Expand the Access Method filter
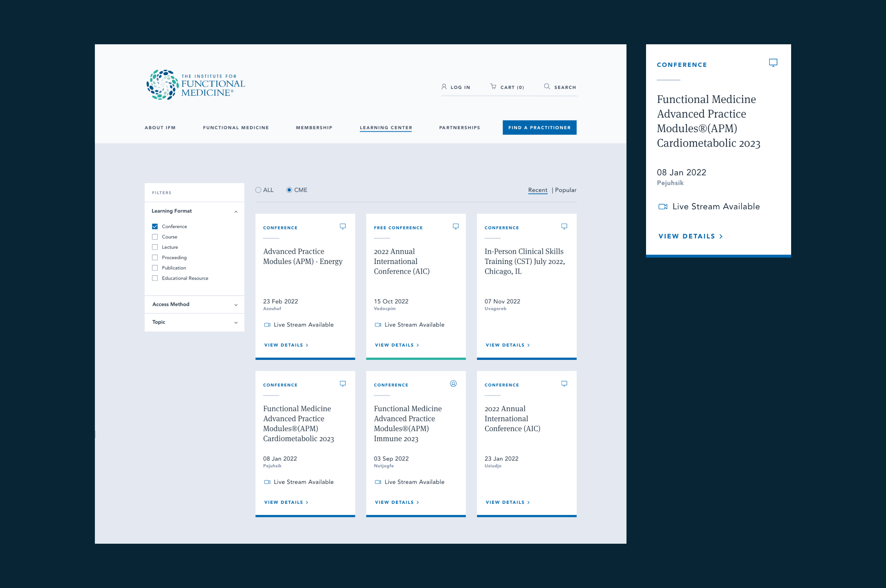 tap(236, 305)
